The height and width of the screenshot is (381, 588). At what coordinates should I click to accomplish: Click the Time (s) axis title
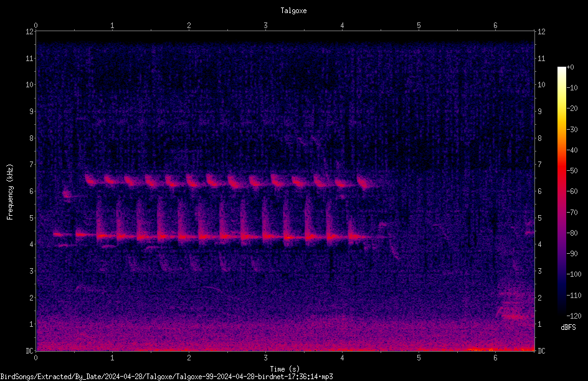tap(285, 369)
